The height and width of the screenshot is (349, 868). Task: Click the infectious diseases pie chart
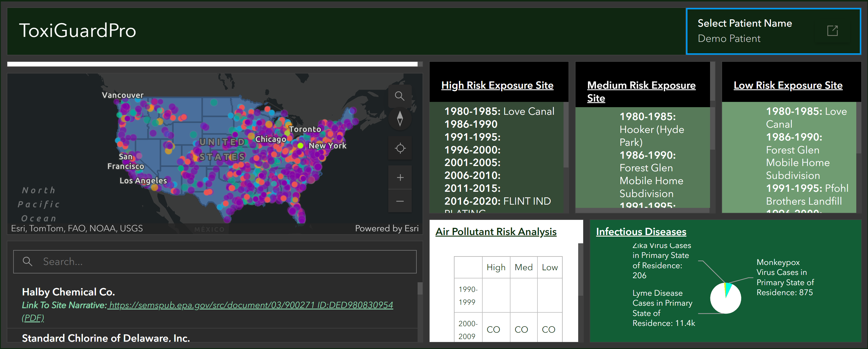point(725,298)
